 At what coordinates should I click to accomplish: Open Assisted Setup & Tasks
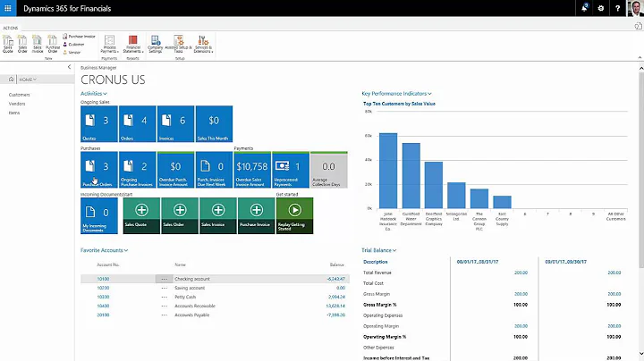178,44
